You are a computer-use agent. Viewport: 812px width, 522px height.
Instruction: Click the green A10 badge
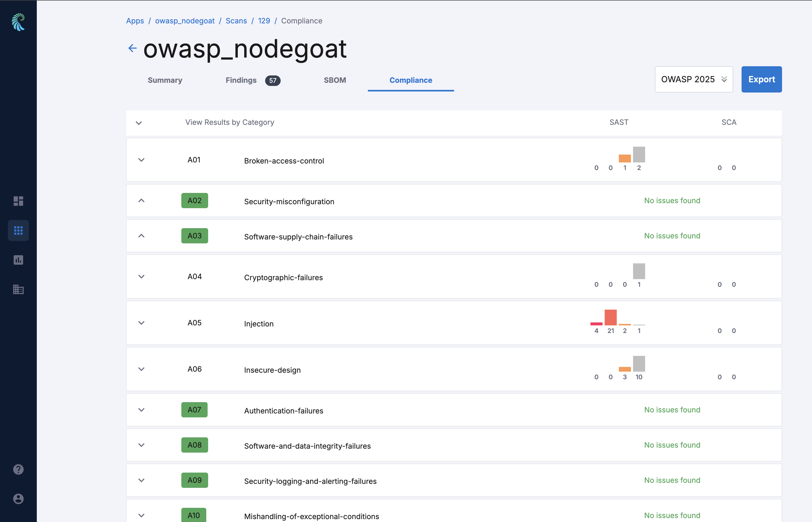(x=193, y=515)
